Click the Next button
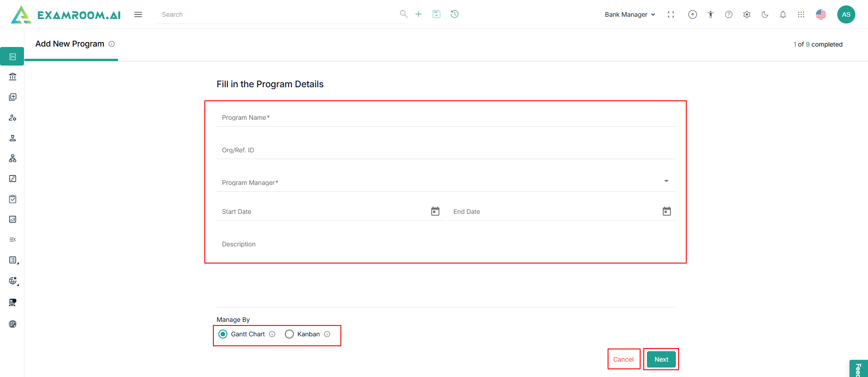Viewport: 868px width, 377px height. click(x=661, y=359)
